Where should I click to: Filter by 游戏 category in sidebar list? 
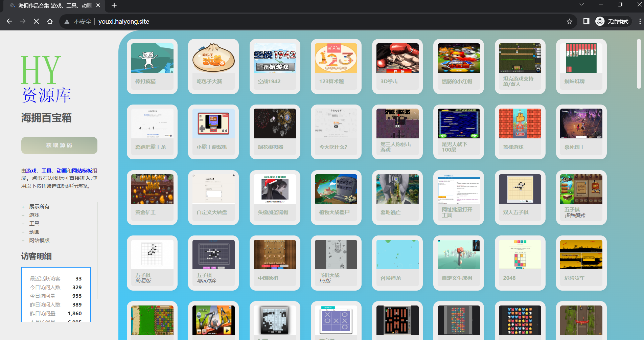point(34,215)
